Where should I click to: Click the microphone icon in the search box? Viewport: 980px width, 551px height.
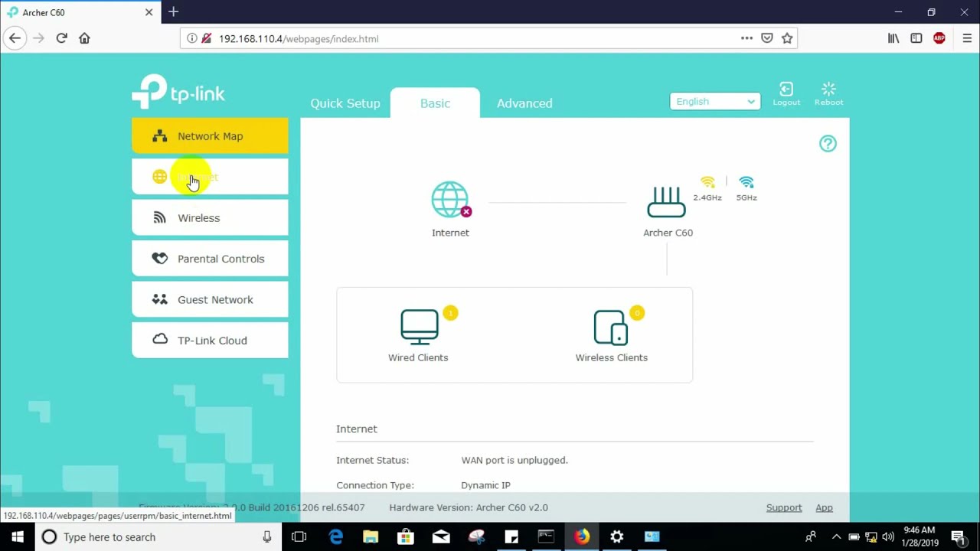click(266, 536)
